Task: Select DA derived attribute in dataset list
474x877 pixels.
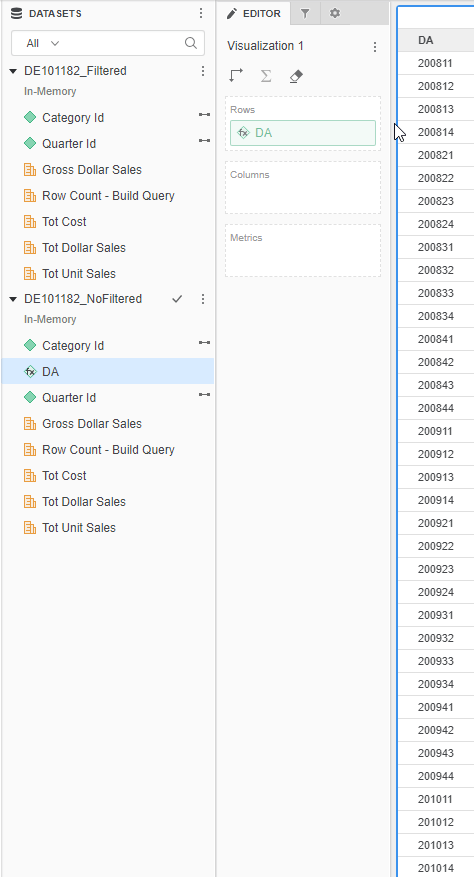Action: pyautogui.click(x=107, y=371)
